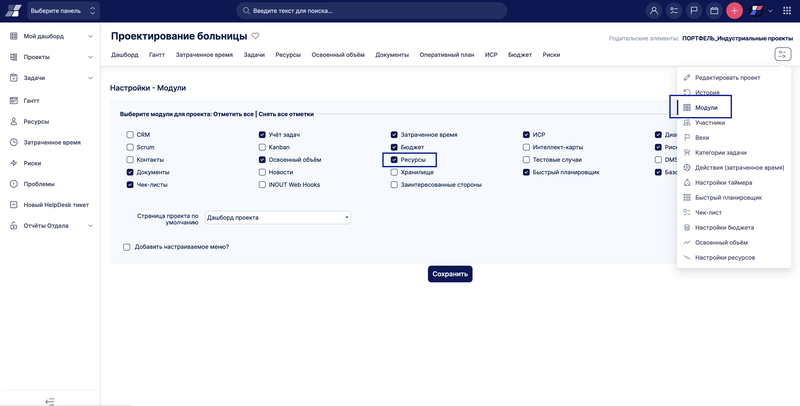
Task: Click the red plus create button
Action: coord(734,11)
